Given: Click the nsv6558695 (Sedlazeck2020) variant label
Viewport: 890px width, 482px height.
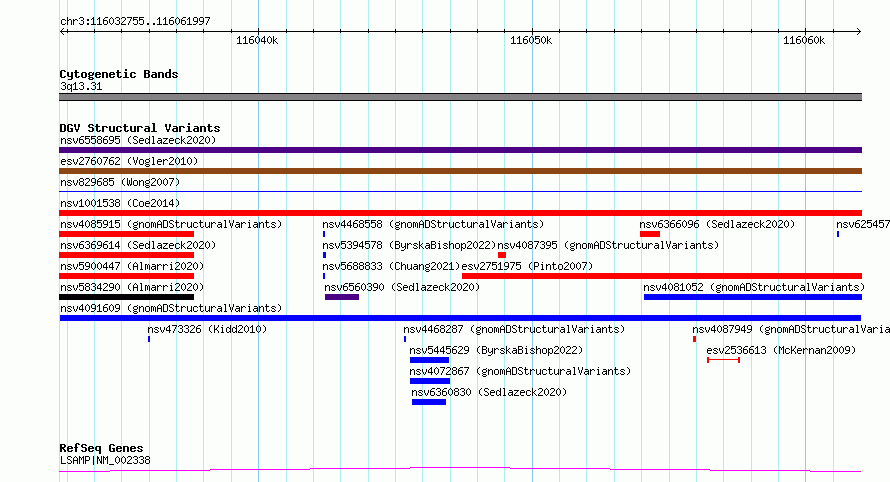Looking at the screenshot, I should coord(138,140).
